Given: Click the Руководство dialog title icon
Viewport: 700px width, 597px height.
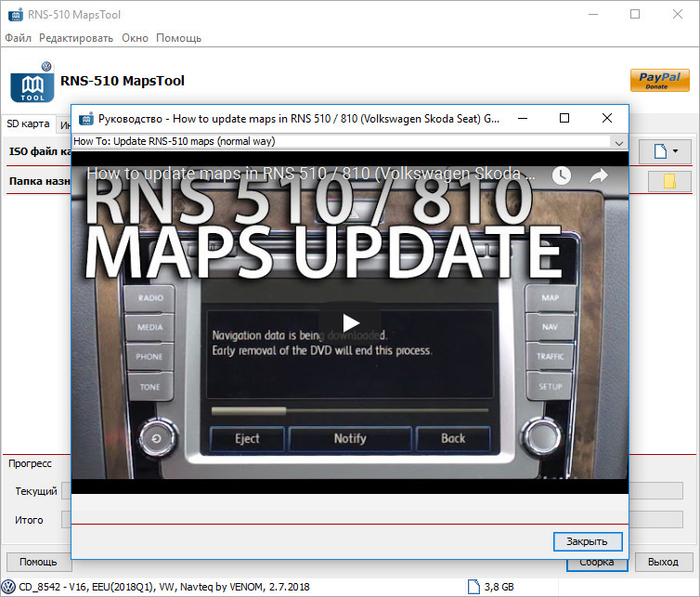Looking at the screenshot, I should coord(86,119).
